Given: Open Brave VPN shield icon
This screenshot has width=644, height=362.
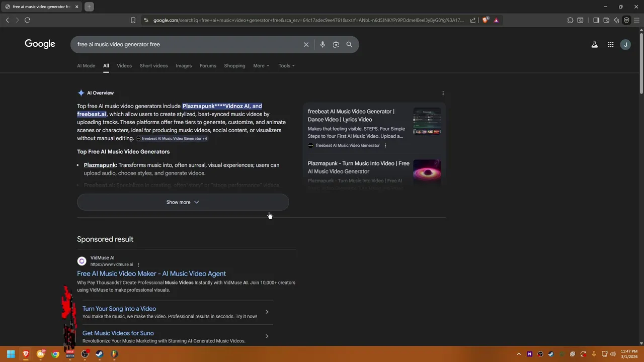Looking at the screenshot, I should point(626,20).
